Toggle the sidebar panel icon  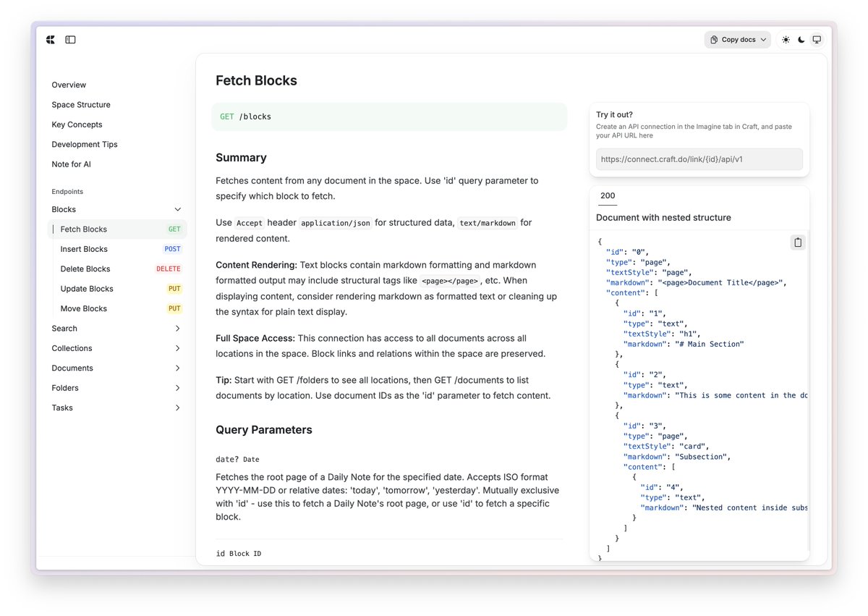70,40
